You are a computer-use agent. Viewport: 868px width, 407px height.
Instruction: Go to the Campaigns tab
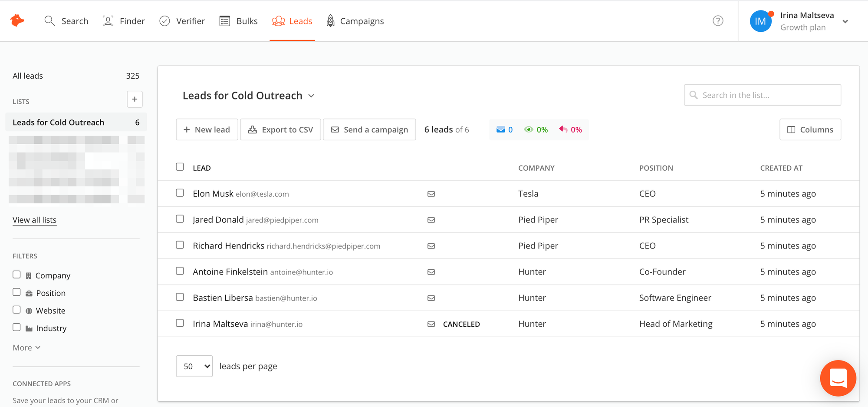coord(355,21)
